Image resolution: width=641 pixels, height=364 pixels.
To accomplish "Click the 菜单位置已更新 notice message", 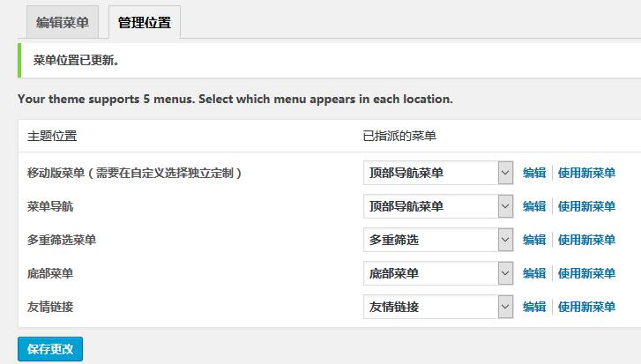I will 76,61.
